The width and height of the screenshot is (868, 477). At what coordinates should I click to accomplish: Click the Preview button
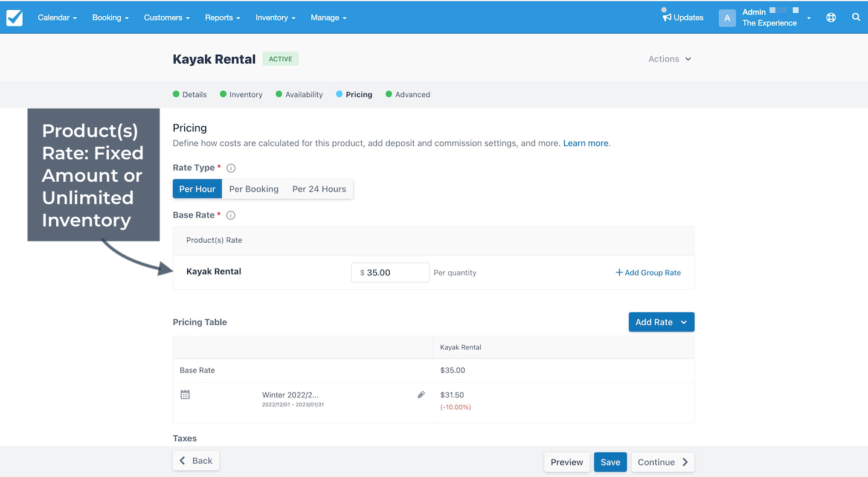point(567,462)
